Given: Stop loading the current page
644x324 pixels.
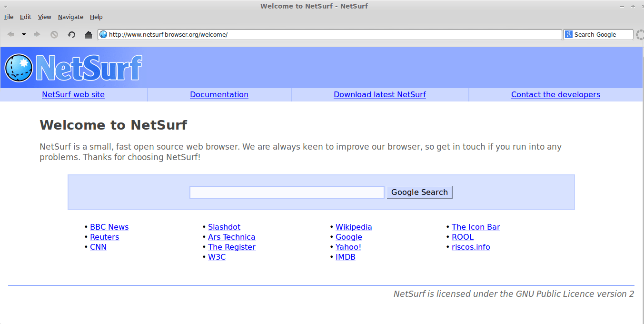Looking at the screenshot, I should (x=54, y=34).
